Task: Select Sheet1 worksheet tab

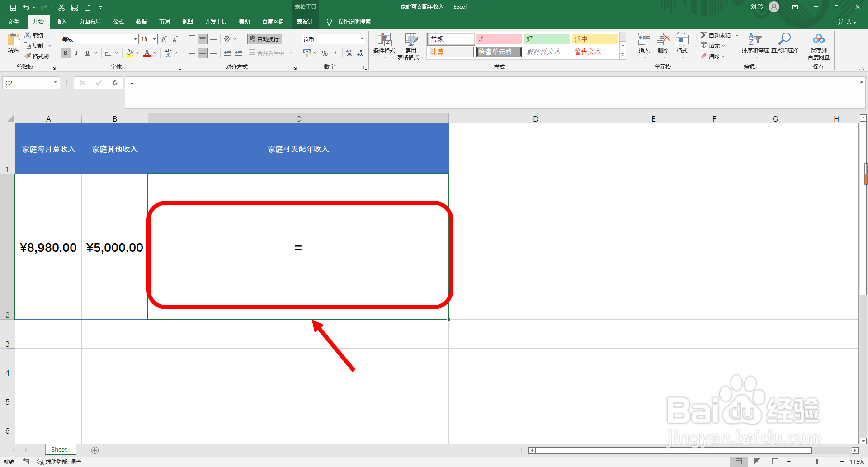Action: pyautogui.click(x=61, y=449)
